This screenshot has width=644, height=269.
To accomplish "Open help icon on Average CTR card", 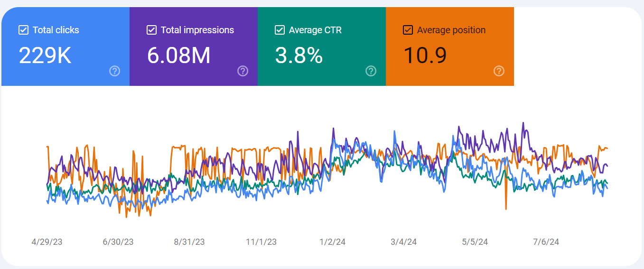I will pos(371,71).
